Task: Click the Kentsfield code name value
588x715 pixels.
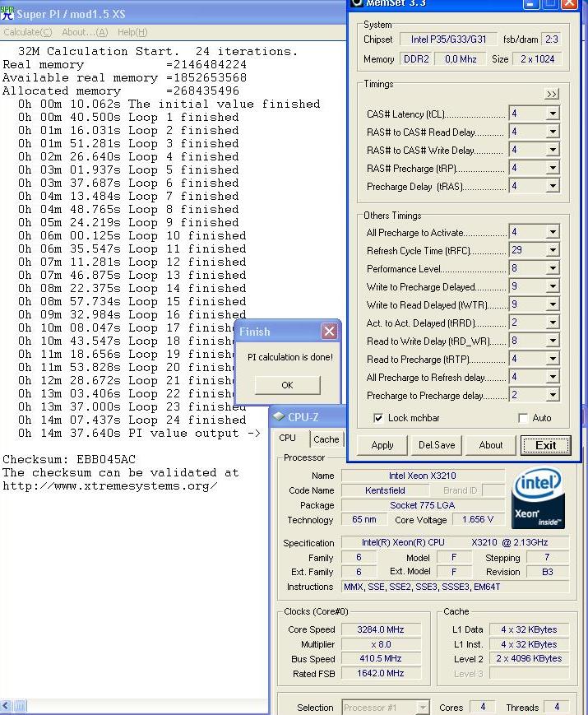Action: (385, 490)
